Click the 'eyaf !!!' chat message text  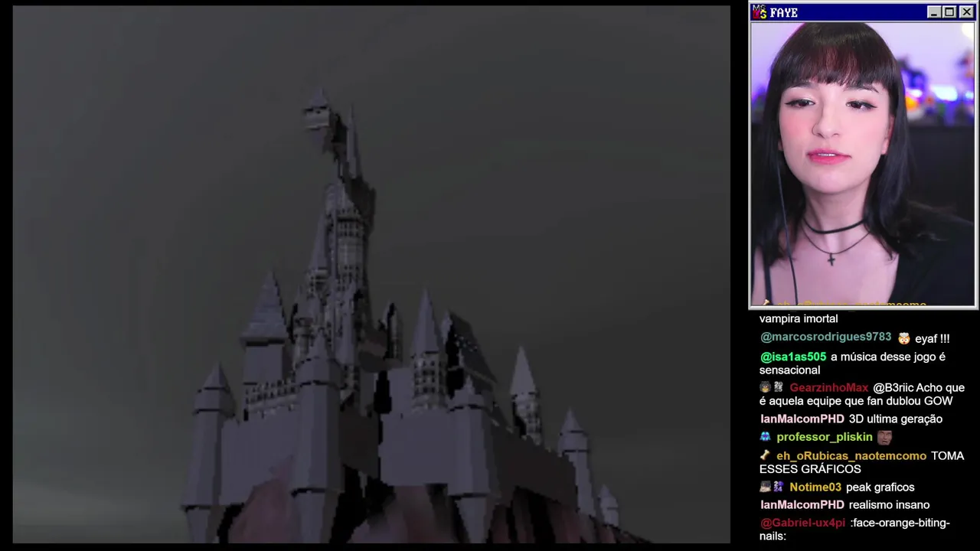coord(932,338)
